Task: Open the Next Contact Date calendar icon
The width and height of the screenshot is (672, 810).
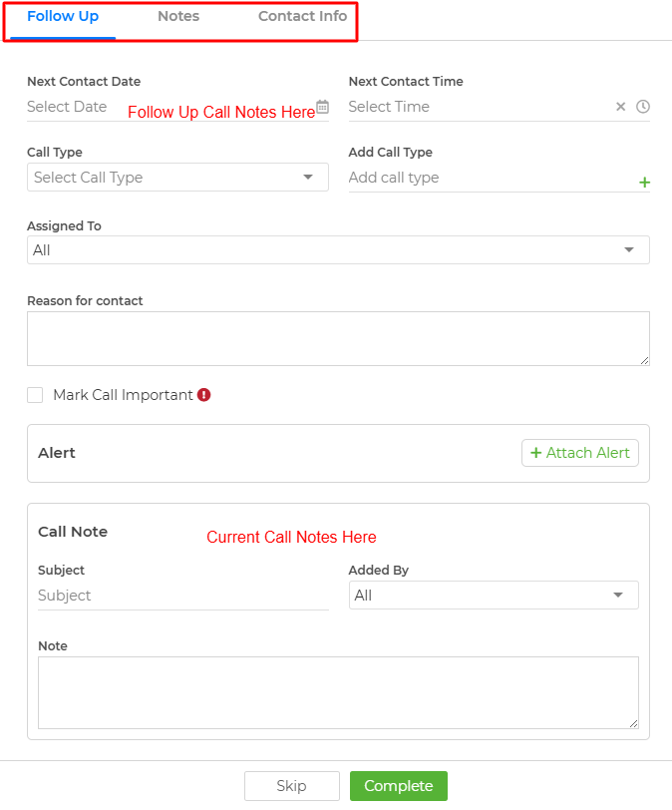Action: [323, 107]
